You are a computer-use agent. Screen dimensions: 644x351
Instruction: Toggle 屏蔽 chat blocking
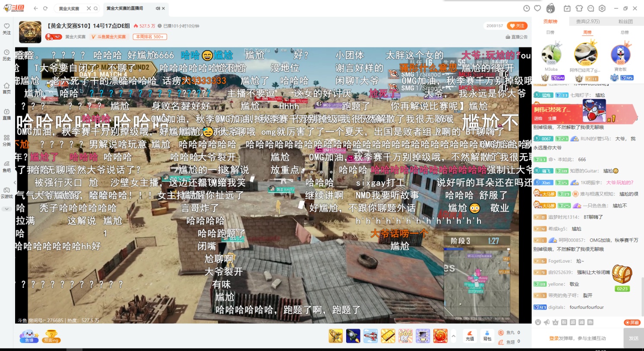tap(632, 323)
